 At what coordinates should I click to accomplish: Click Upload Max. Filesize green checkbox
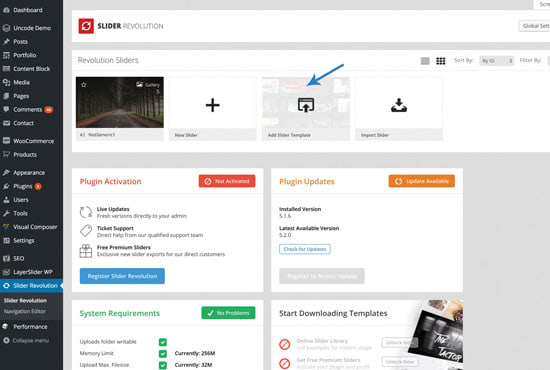click(163, 365)
